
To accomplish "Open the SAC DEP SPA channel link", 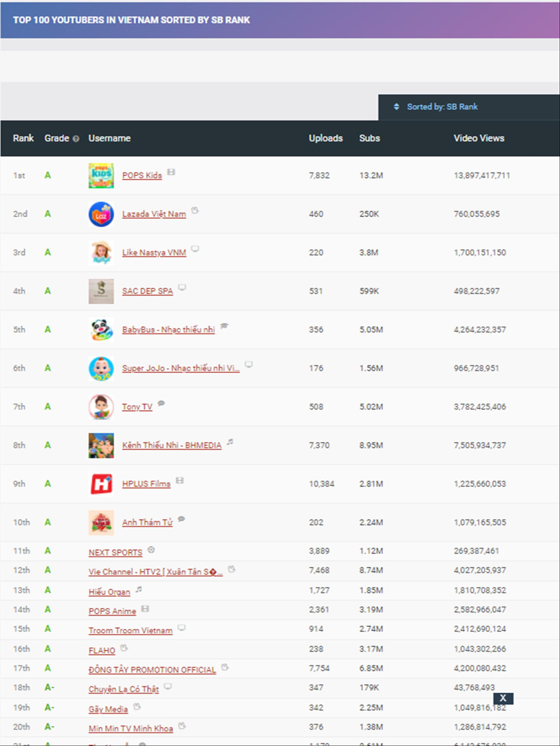I will coord(147,291).
